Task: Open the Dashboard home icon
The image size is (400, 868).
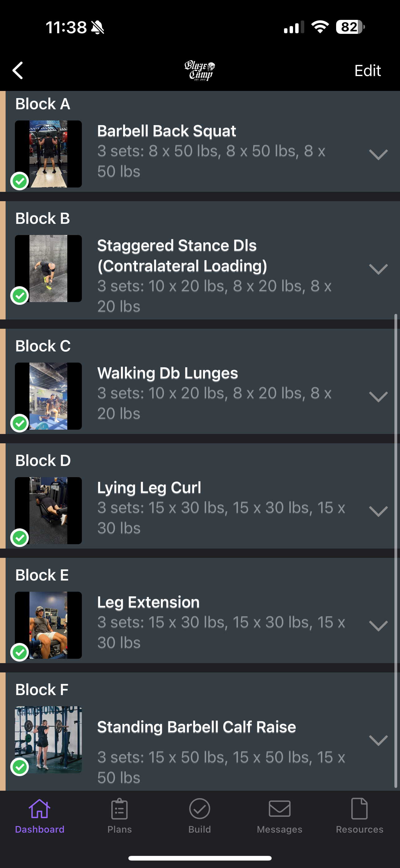Action: (x=40, y=809)
